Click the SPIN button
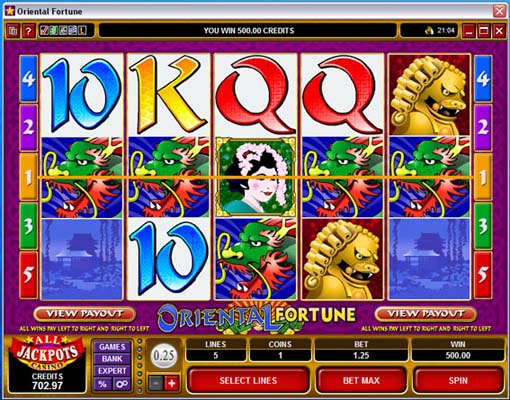 click(458, 380)
